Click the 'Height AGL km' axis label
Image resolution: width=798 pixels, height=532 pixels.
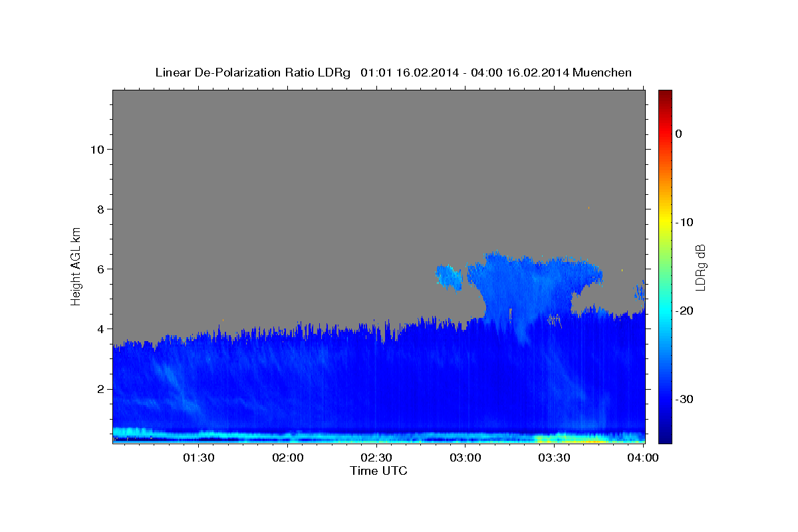click(76, 265)
